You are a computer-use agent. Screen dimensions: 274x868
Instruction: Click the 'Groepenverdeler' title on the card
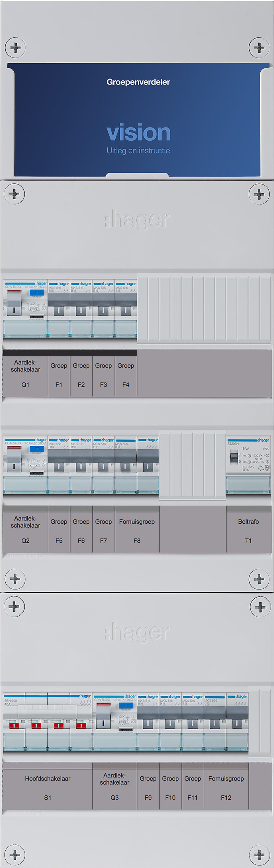(x=138, y=82)
